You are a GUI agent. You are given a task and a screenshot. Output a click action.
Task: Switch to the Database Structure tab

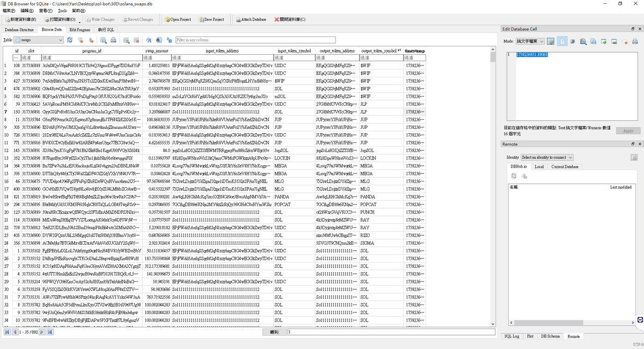pos(19,30)
